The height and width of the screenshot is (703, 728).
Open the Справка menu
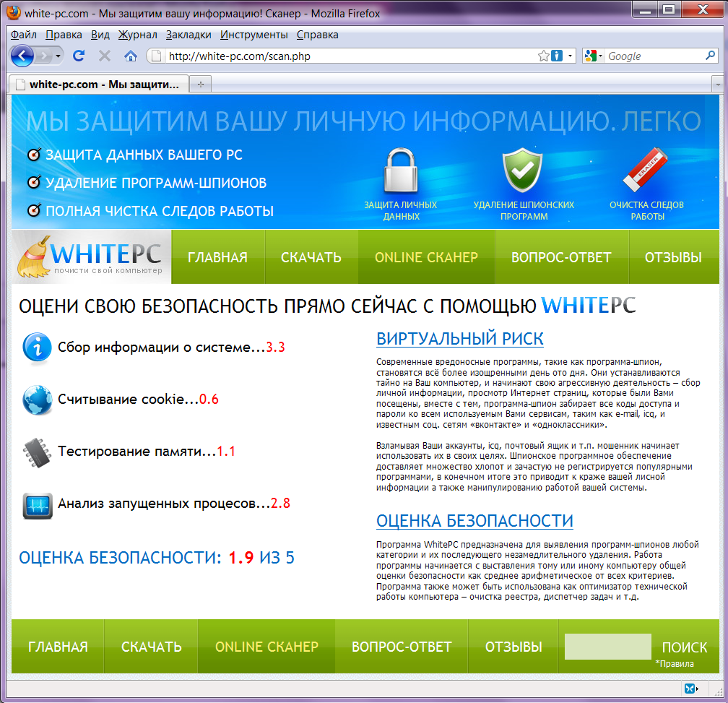click(318, 35)
